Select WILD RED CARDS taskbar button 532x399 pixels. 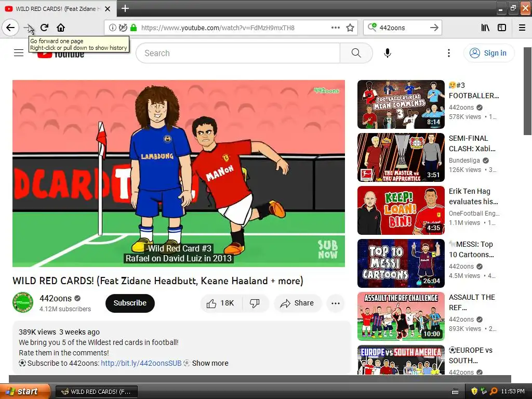pyautogui.click(x=96, y=392)
